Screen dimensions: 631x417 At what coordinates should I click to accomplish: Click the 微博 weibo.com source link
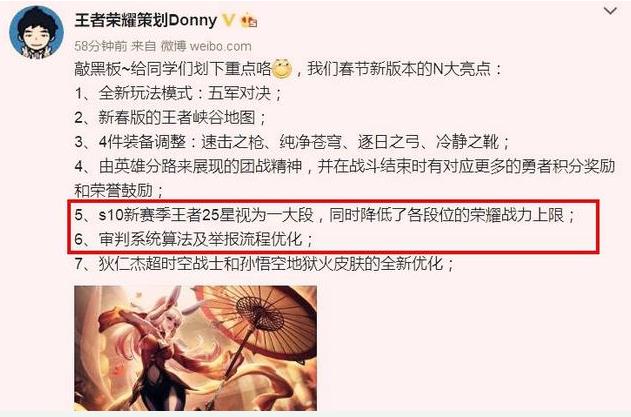pyautogui.click(x=206, y=46)
